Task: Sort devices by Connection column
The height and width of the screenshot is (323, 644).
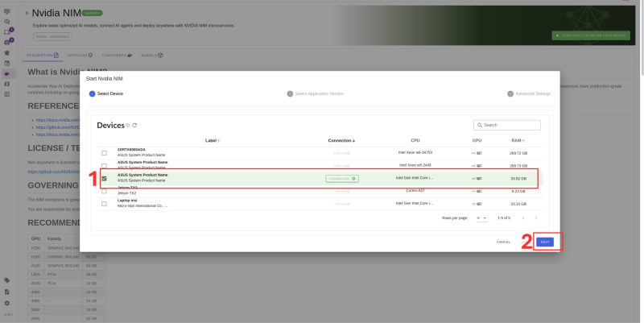Action: tap(341, 140)
